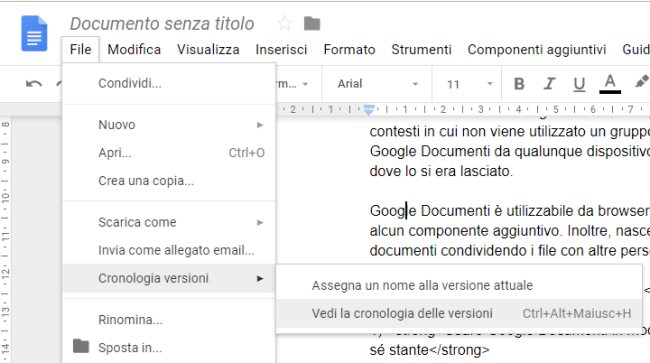Open the Arial font dropdown
The width and height of the screenshot is (650, 363).
[x=378, y=84]
